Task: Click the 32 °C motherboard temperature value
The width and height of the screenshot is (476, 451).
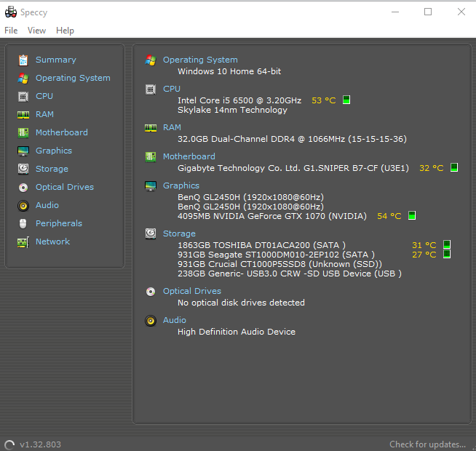Action: [432, 168]
